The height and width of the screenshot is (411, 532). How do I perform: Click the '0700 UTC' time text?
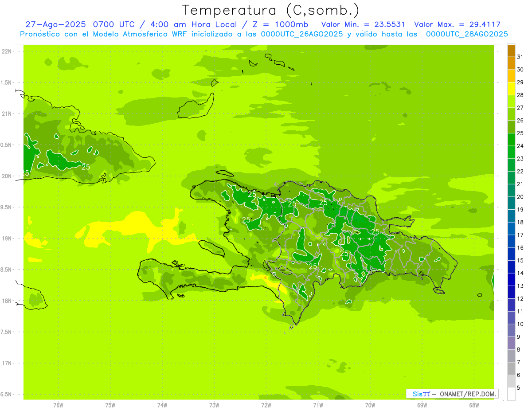[x=113, y=24]
